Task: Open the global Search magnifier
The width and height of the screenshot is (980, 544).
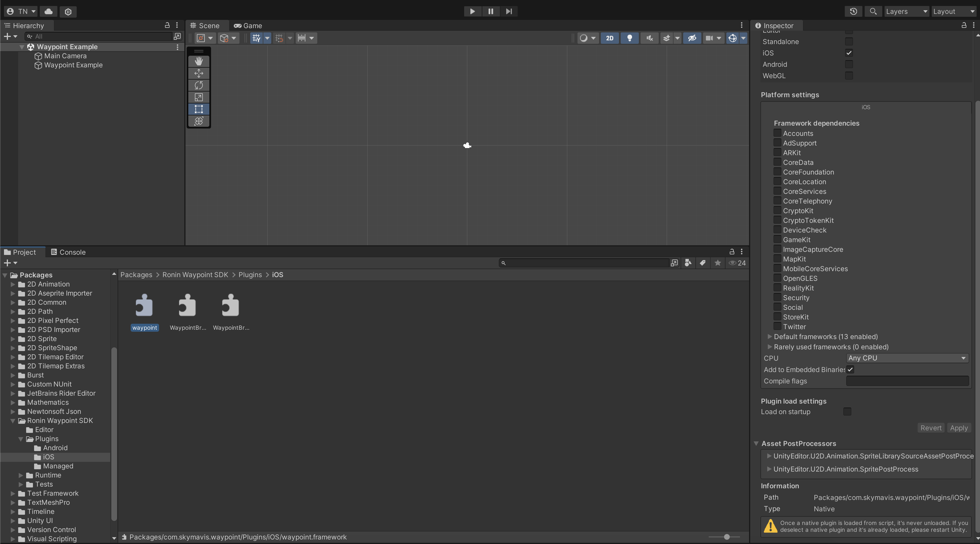Action: click(x=873, y=11)
